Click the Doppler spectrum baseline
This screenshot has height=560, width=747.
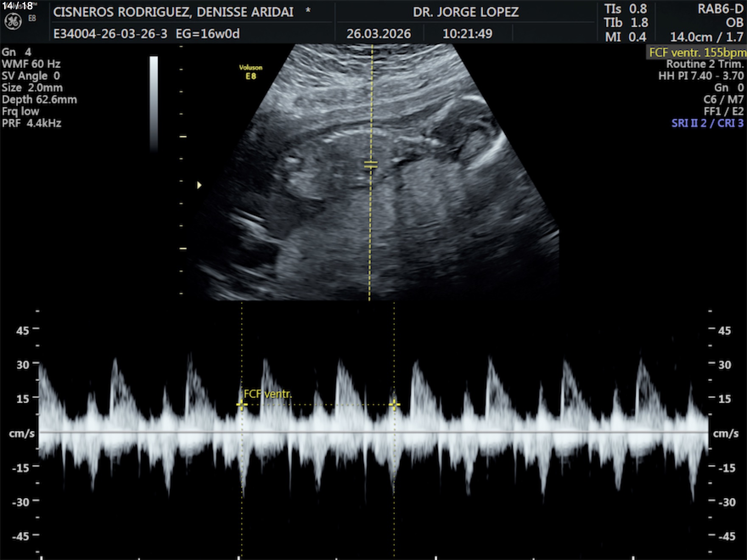click(373, 432)
